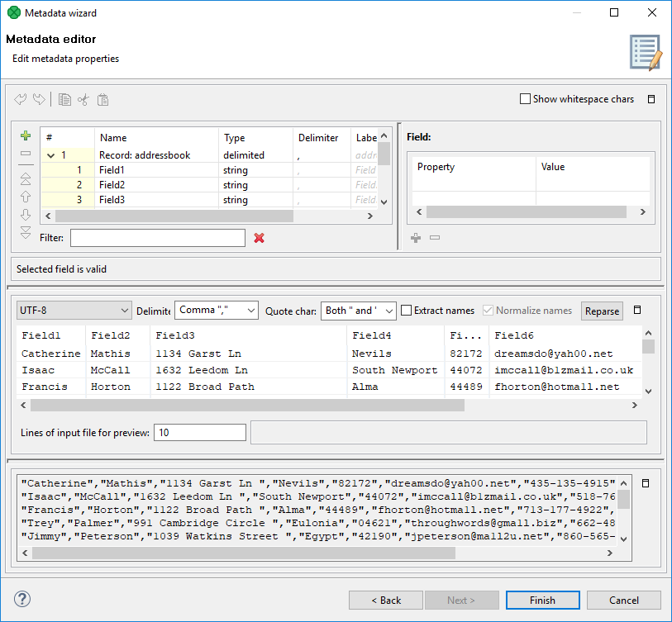Open the UTF-8 encoding dropdown
This screenshot has width=672, height=622.
(74, 311)
